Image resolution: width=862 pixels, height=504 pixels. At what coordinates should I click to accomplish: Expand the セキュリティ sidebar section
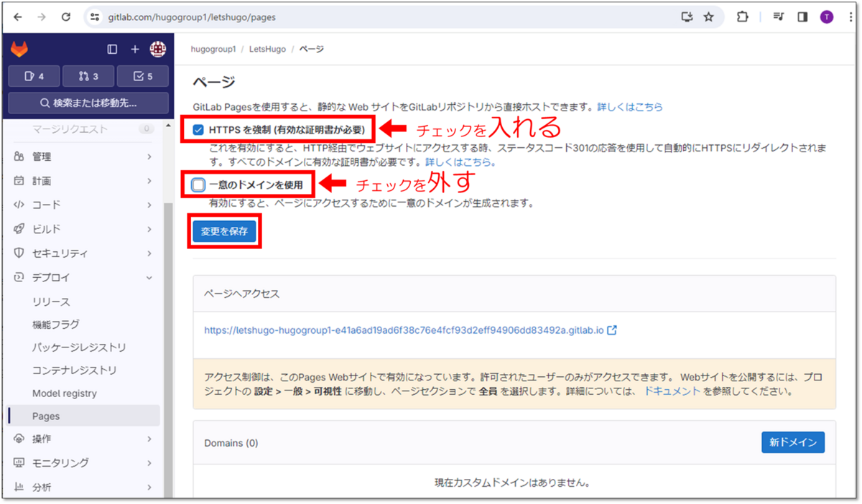pyautogui.click(x=84, y=253)
